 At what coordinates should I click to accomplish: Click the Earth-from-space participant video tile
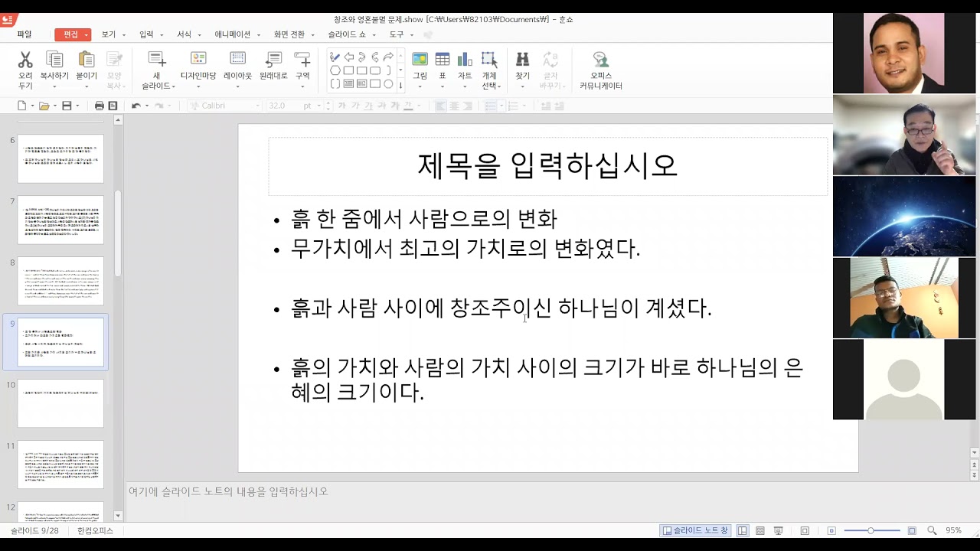904,217
